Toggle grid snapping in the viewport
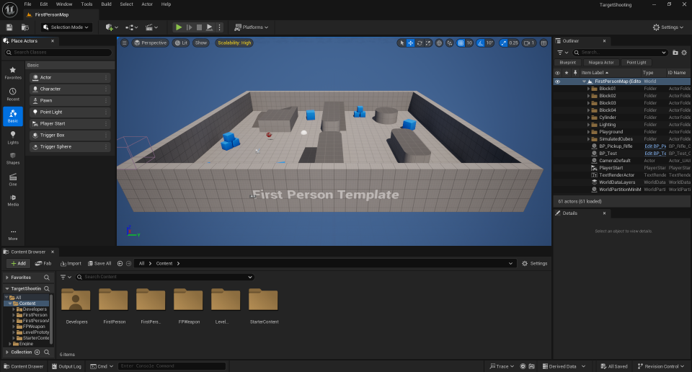 tap(461, 43)
